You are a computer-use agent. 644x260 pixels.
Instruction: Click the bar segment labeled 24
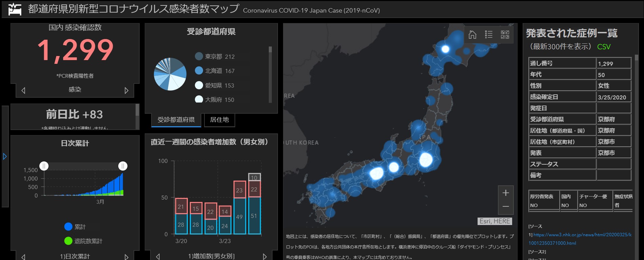click(x=225, y=225)
